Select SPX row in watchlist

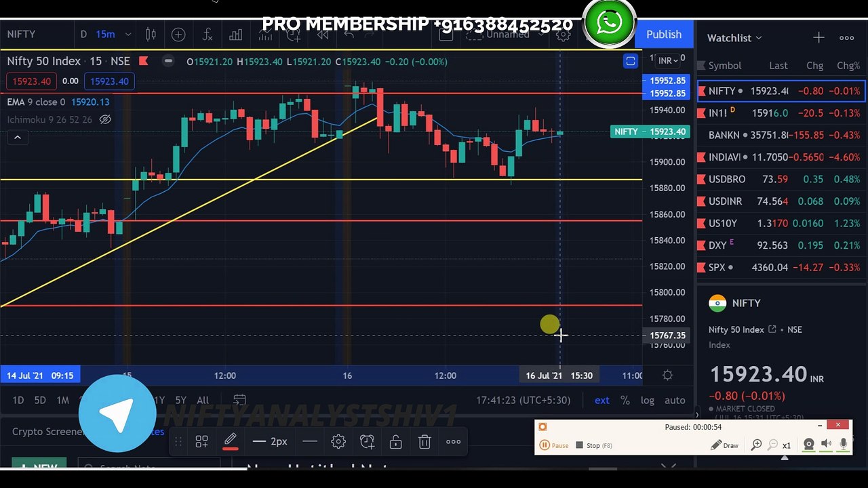pos(781,267)
